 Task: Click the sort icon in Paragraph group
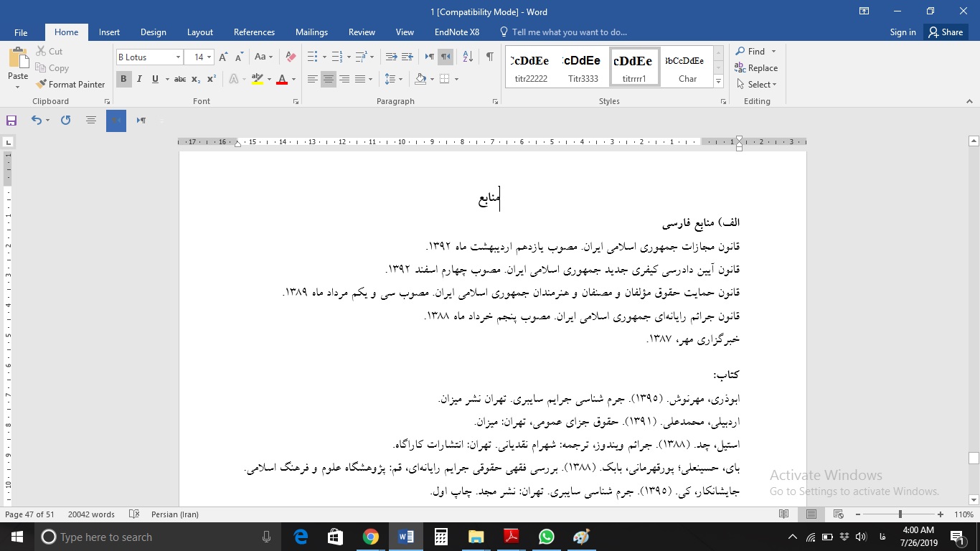pos(466,55)
